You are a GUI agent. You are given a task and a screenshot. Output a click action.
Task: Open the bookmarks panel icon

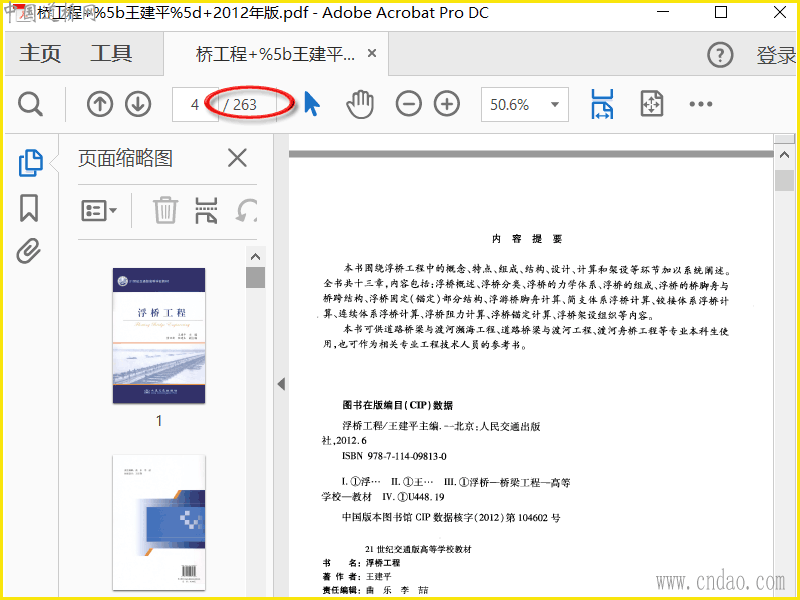point(29,208)
